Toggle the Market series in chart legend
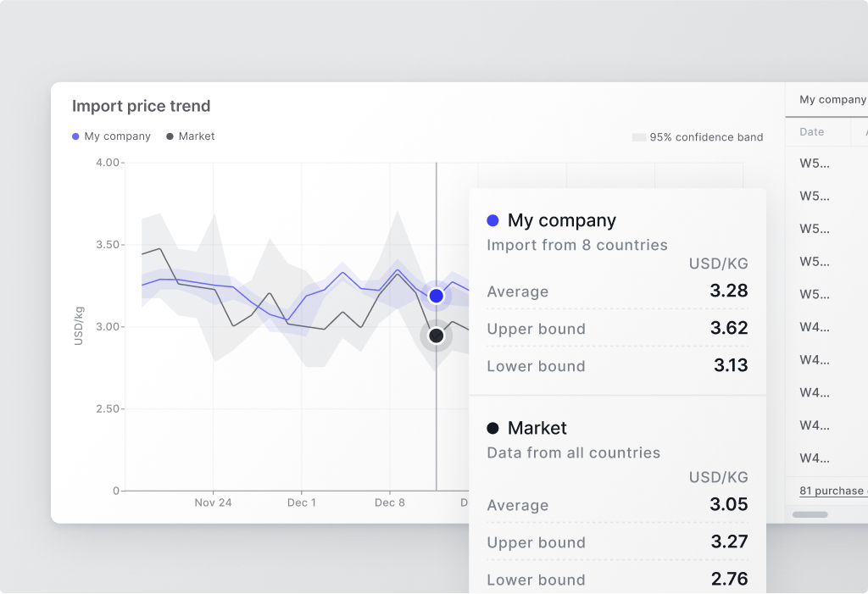The width and height of the screenshot is (868, 594). click(x=191, y=136)
